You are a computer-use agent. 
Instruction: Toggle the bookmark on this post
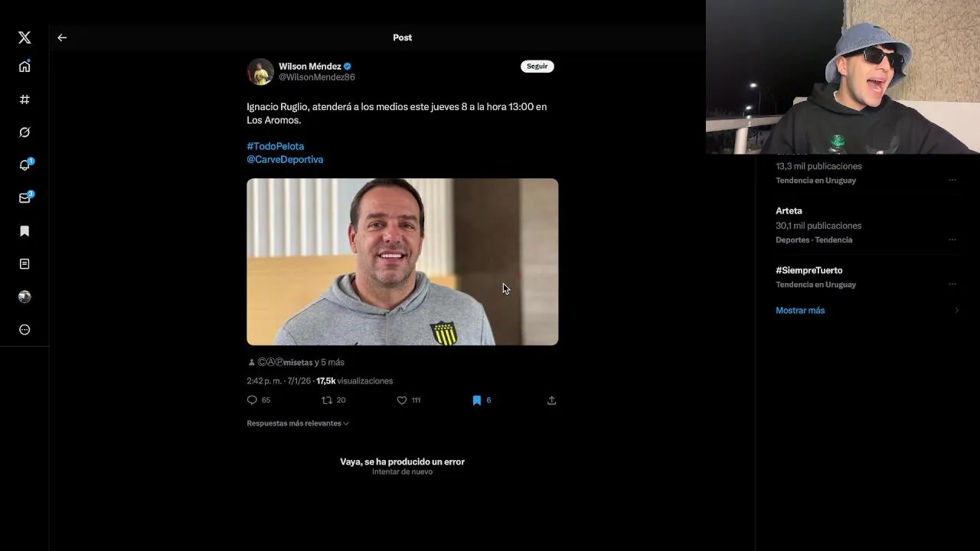click(476, 400)
